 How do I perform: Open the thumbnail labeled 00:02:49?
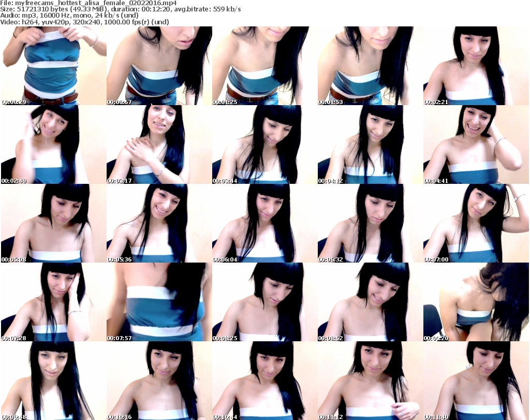tap(54, 144)
